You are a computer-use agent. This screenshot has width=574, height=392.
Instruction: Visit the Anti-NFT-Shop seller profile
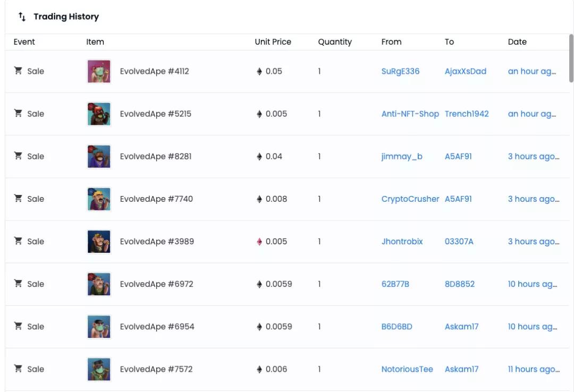(410, 114)
